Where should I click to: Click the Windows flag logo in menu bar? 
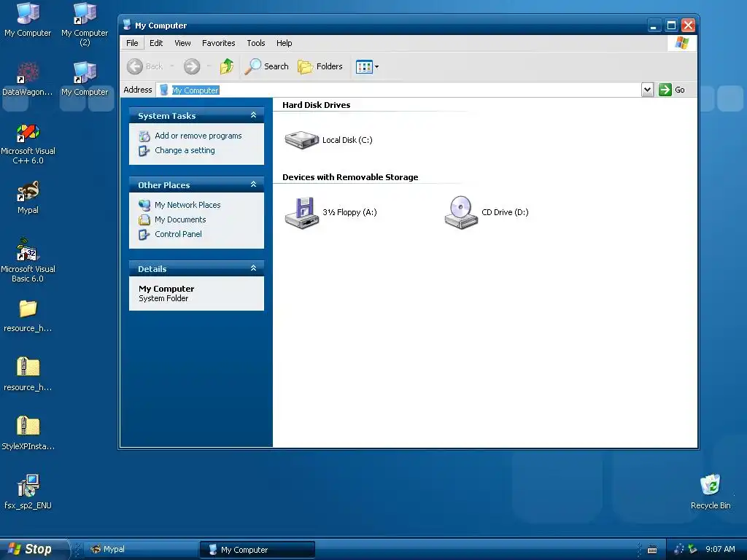[x=682, y=43]
